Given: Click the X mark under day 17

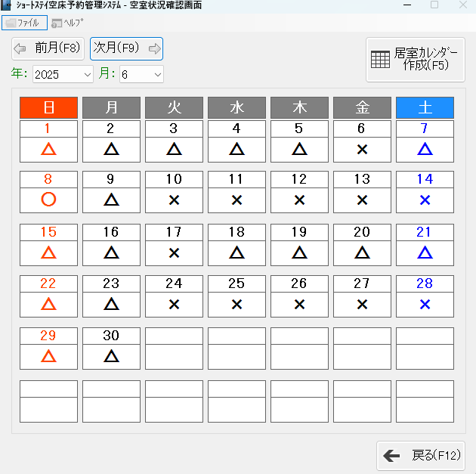Looking at the screenshot, I should click(x=174, y=253).
